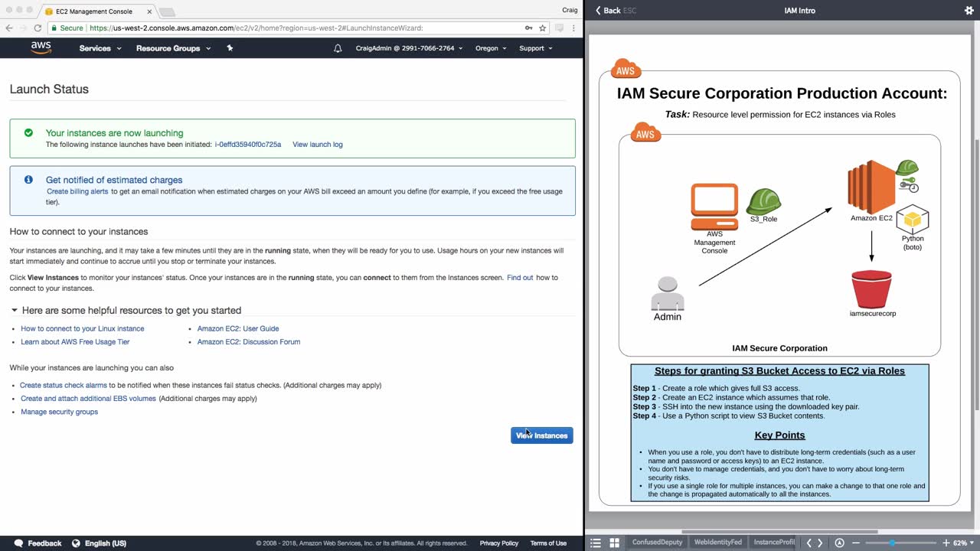
Task: Open the Terms of Use footer link
Action: [x=548, y=543]
